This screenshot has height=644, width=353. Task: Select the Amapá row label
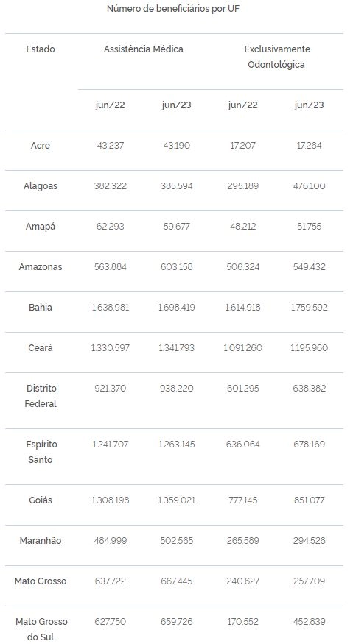(41, 226)
